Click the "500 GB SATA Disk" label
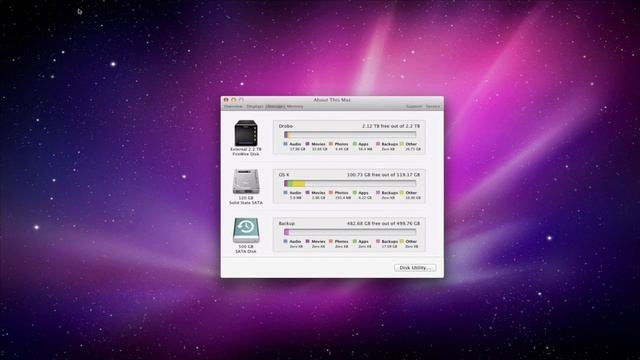Screen dimensions: 640x360 (x=246, y=249)
